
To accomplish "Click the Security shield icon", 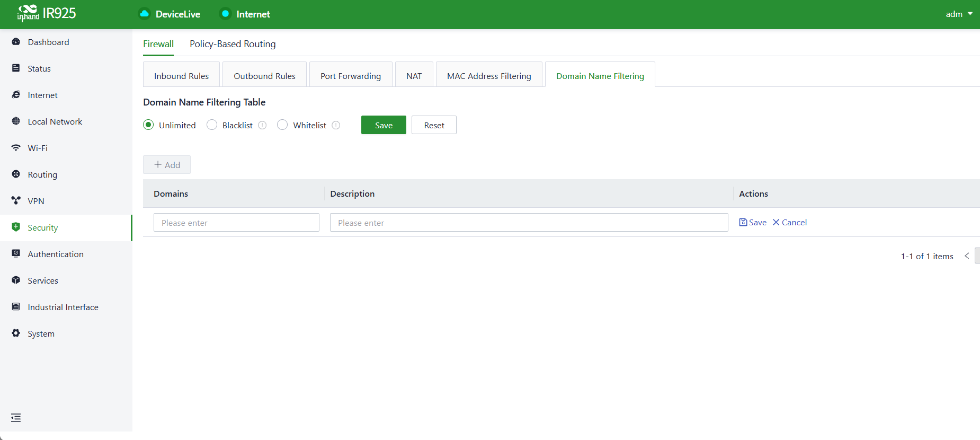I will click(x=16, y=227).
